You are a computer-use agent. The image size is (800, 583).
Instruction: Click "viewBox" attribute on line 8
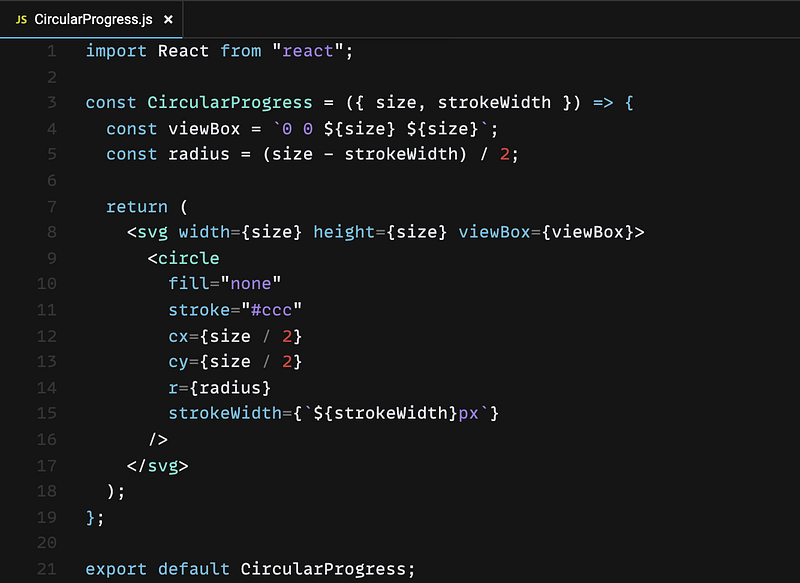494,232
